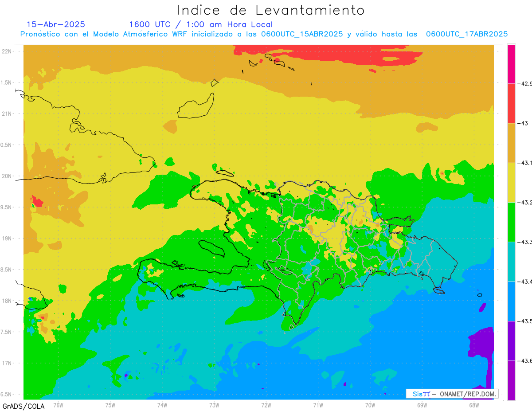Click the legend value "-43" between red and orange

coord(522,123)
